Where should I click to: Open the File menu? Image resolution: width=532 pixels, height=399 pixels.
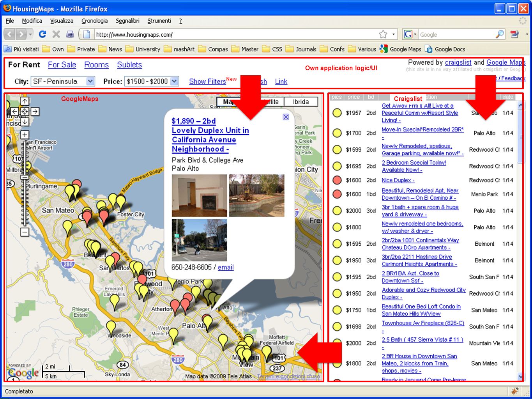coord(10,21)
